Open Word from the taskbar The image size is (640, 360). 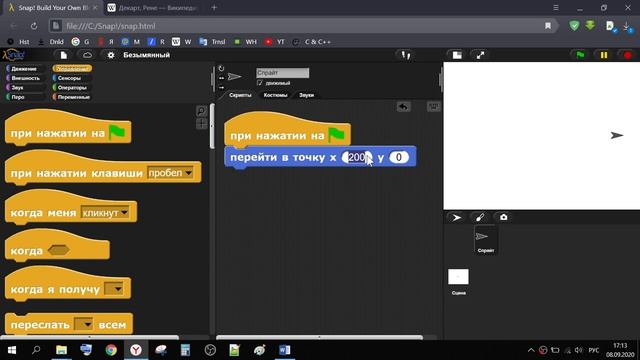[x=284, y=350]
